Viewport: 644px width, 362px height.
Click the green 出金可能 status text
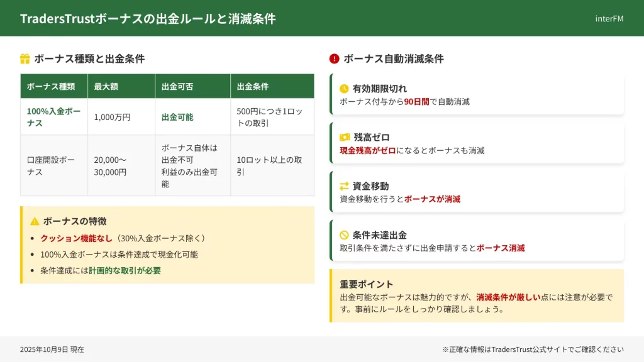177,117
